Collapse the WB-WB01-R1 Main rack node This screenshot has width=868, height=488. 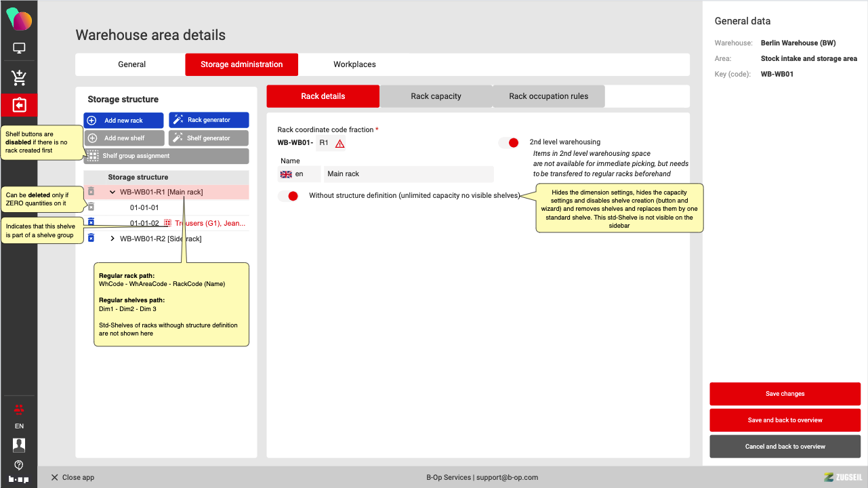(x=112, y=192)
